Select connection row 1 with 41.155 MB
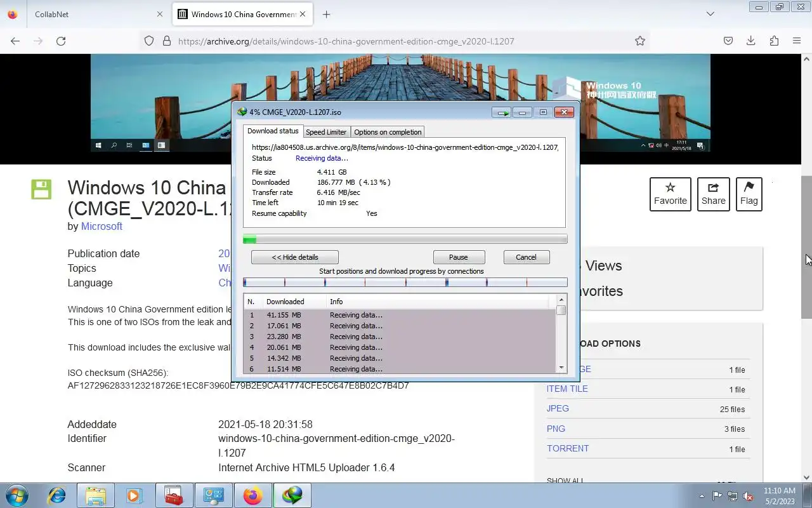 point(400,315)
